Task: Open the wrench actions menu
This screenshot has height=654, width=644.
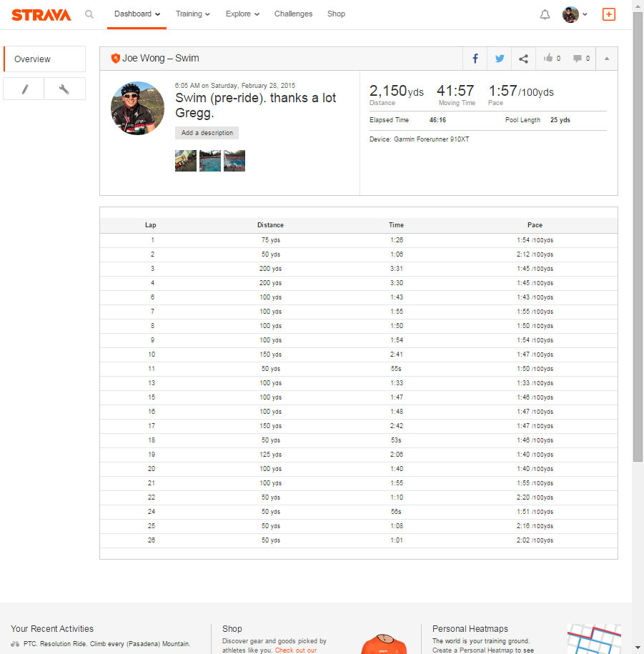Action: click(x=64, y=89)
